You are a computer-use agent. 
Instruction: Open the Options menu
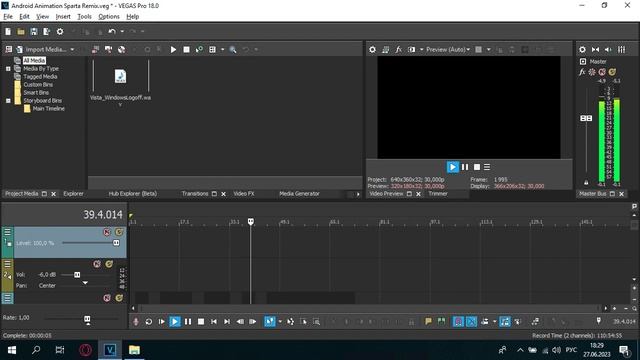coord(109,16)
